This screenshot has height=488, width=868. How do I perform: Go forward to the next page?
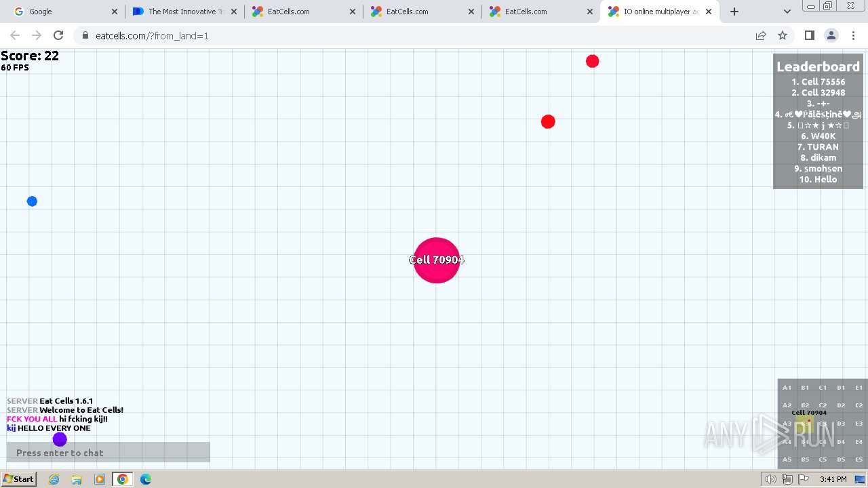(37, 35)
